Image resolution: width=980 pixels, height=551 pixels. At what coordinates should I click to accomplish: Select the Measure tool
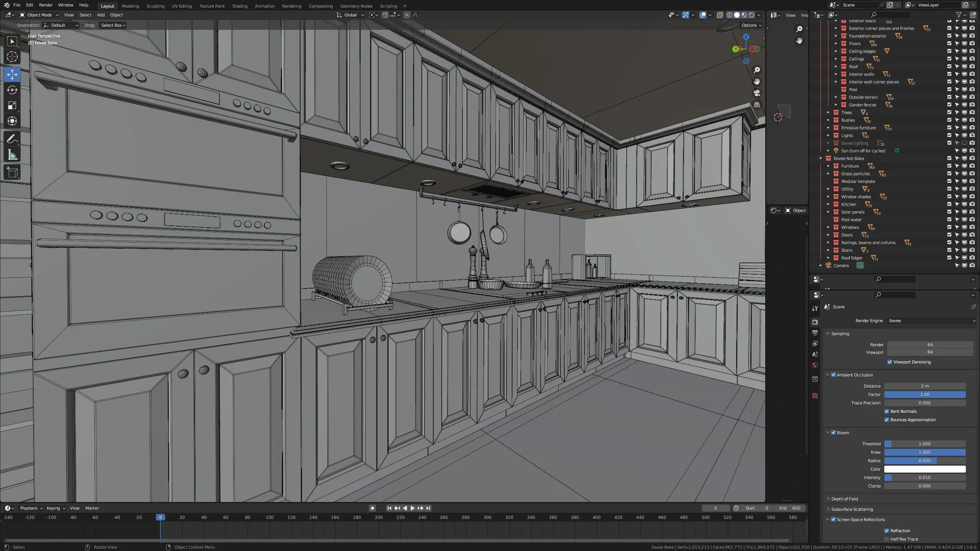click(x=12, y=155)
